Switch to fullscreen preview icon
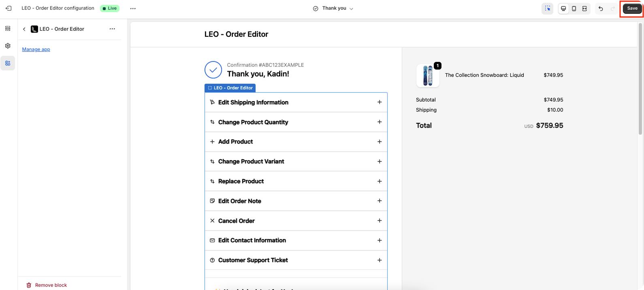Screen dimensions: 644x290 [584, 8]
